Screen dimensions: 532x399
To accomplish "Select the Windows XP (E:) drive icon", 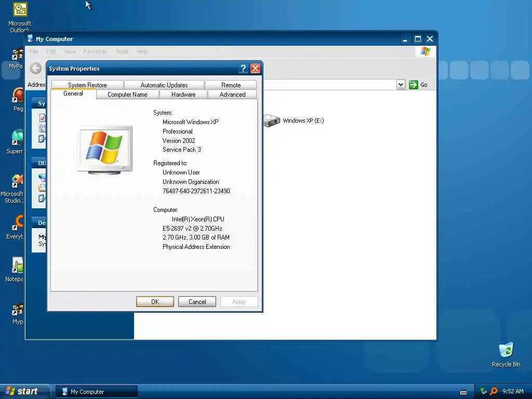I will click(x=271, y=121).
